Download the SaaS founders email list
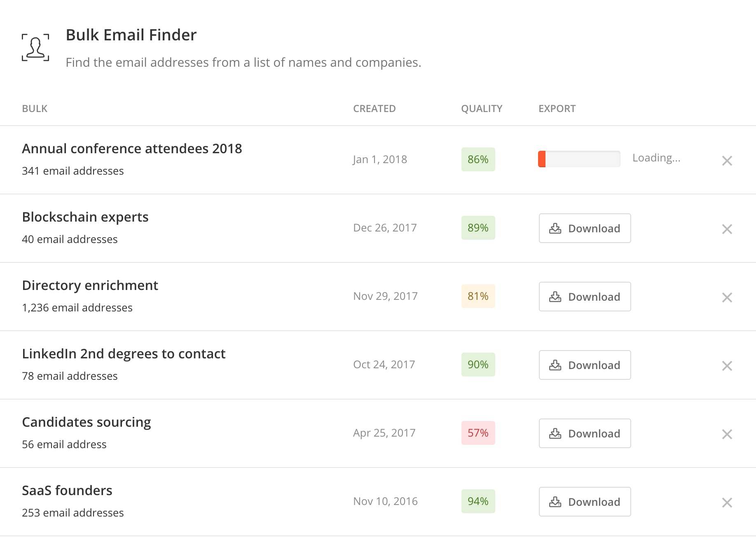This screenshot has width=756, height=547. (585, 502)
